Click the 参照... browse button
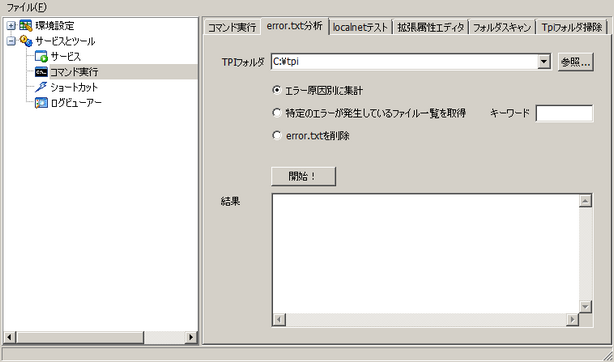 click(x=576, y=62)
